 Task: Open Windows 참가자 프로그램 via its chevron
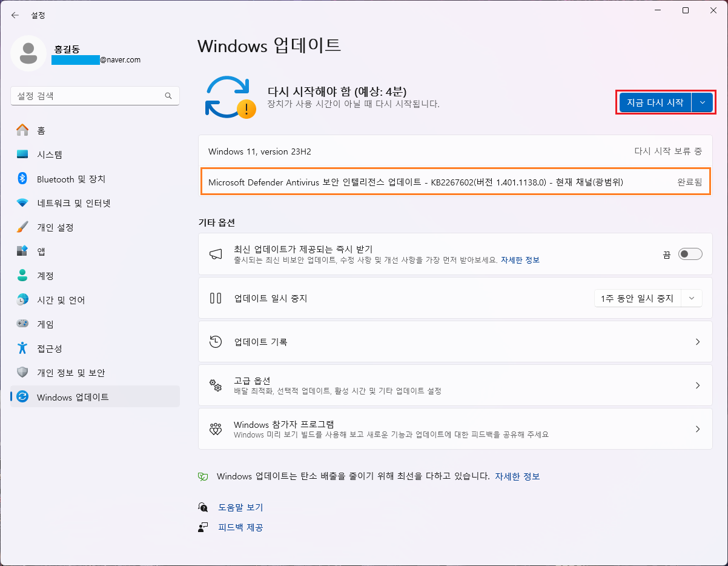pyautogui.click(x=698, y=429)
